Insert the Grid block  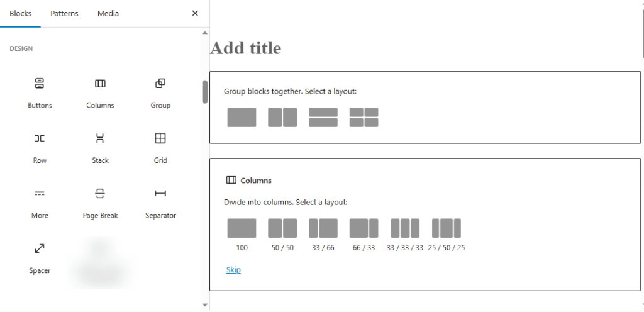pos(160,147)
